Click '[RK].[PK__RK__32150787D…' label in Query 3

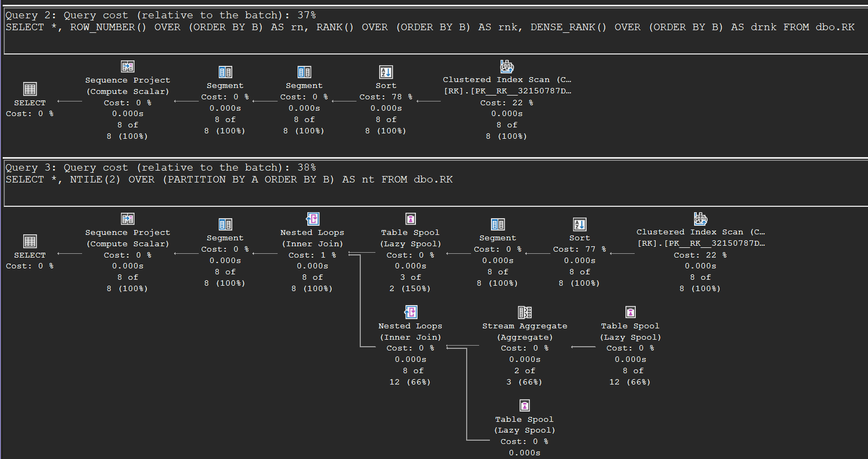[x=701, y=244]
